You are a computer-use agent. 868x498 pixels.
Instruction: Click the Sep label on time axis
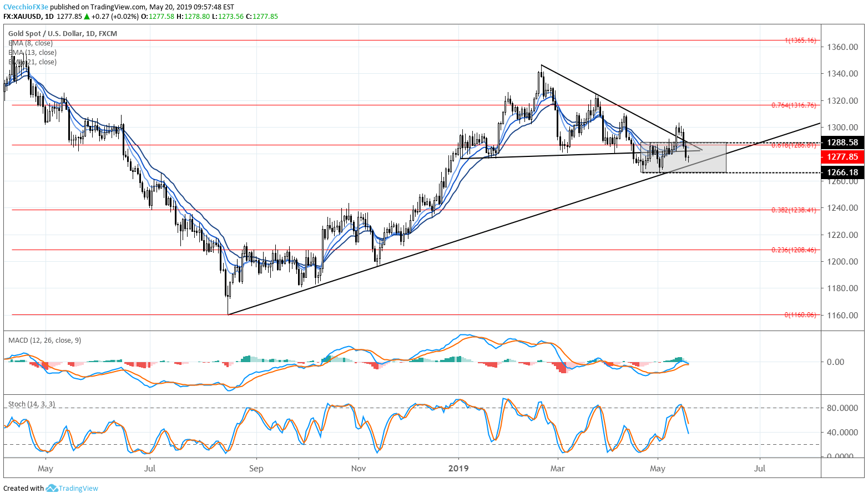[x=256, y=469]
